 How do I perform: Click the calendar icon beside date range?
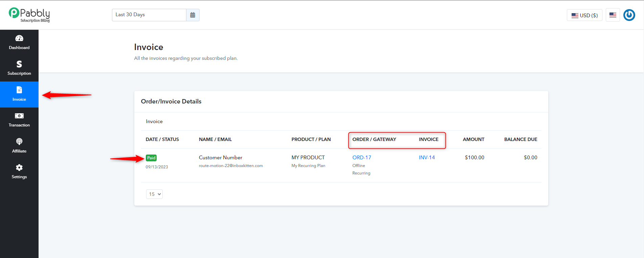193,15
